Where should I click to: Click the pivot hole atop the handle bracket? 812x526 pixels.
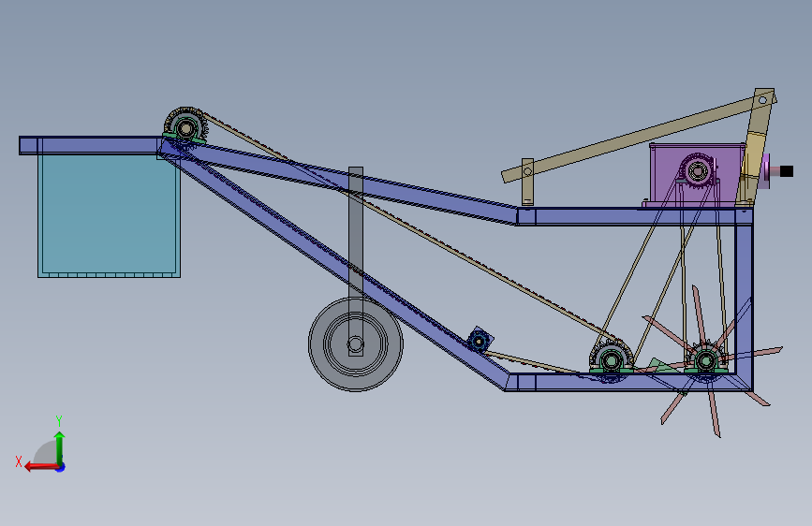pyautogui.click(x=762, y=99)
